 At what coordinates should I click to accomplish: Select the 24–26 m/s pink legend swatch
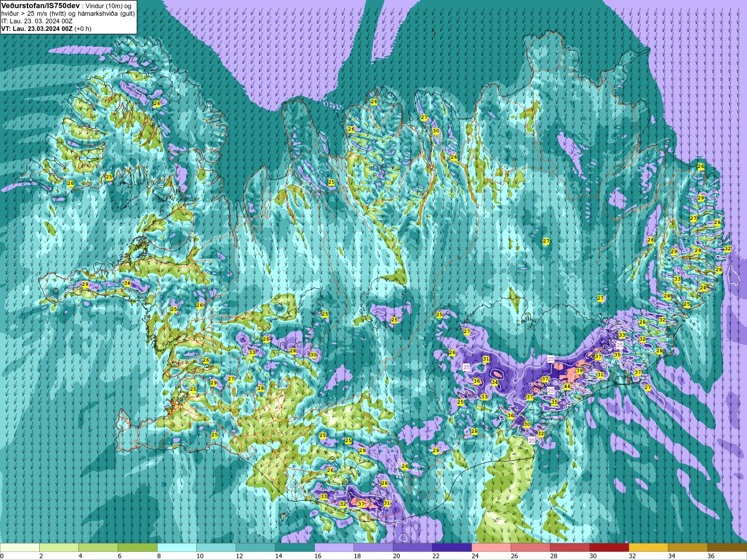click(x=491, y=548)
